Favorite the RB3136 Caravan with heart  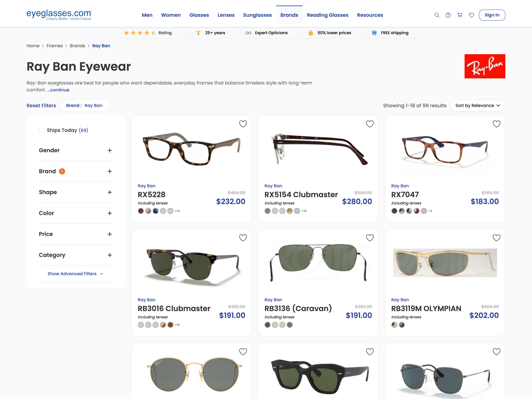(370, 238)
